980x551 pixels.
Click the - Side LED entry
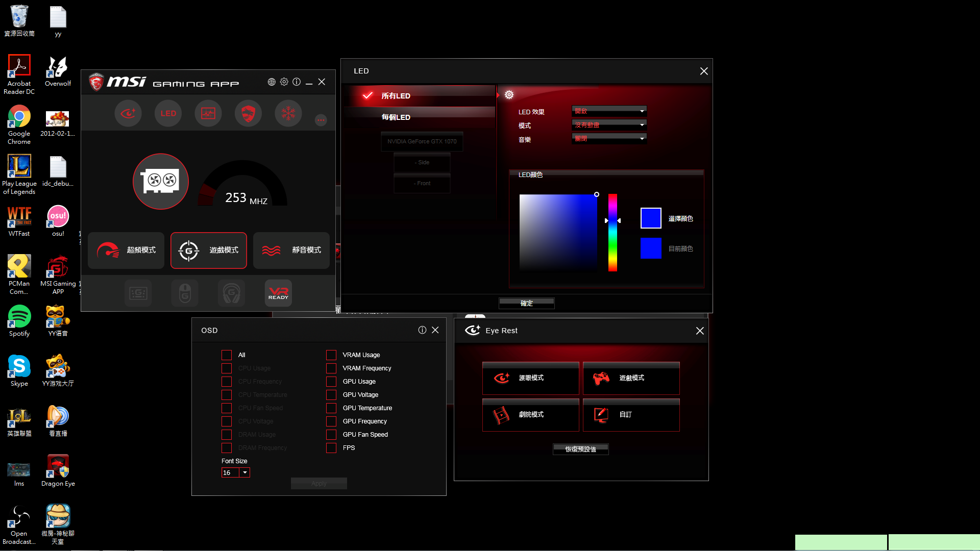click(422, 162)
